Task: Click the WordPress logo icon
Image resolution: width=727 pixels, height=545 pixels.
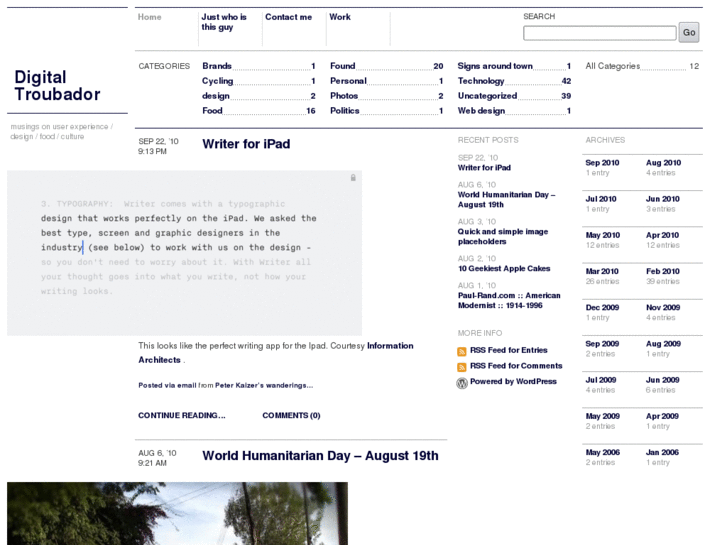Action: point(462,383)
